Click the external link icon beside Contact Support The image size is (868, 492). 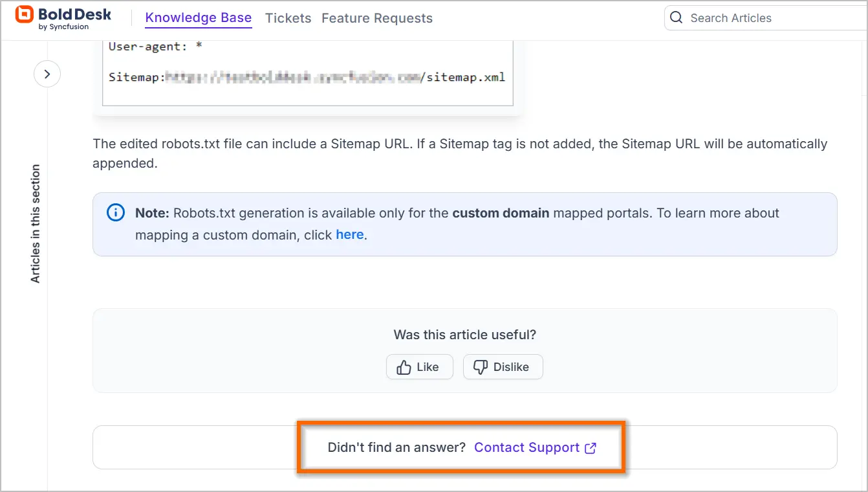(x=591, y=448)
